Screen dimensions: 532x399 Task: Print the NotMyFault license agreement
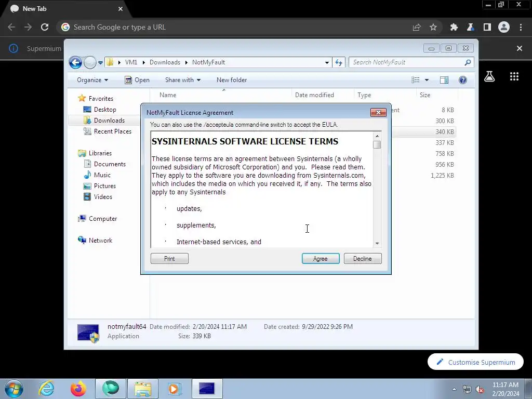[169, 259]
